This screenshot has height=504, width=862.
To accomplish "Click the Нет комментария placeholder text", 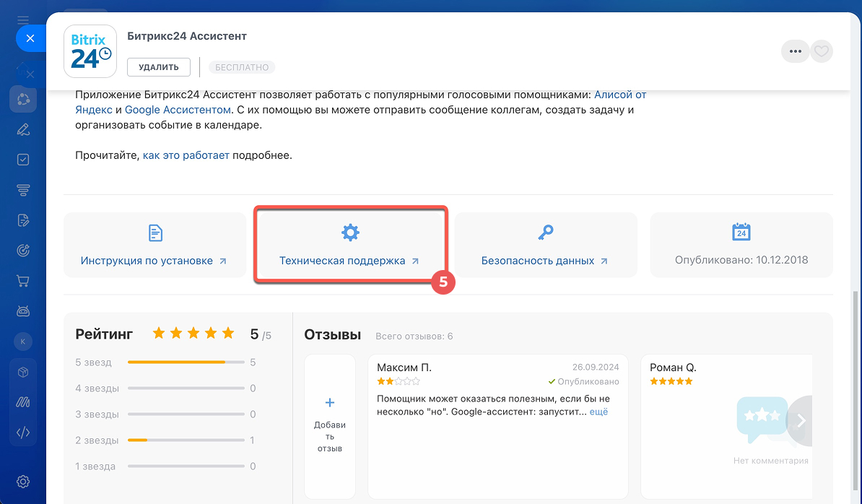I will [x=771, y=461].
